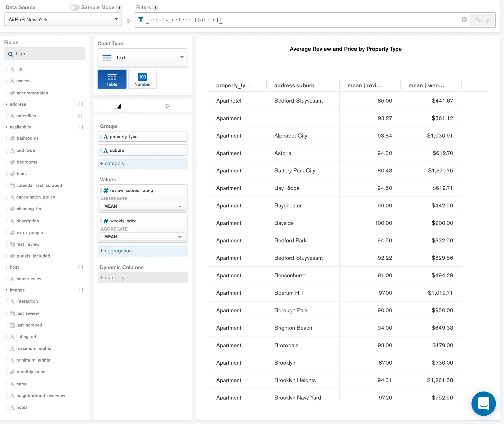
Task: Click the Table view icon
Action: tap(112, 79)
